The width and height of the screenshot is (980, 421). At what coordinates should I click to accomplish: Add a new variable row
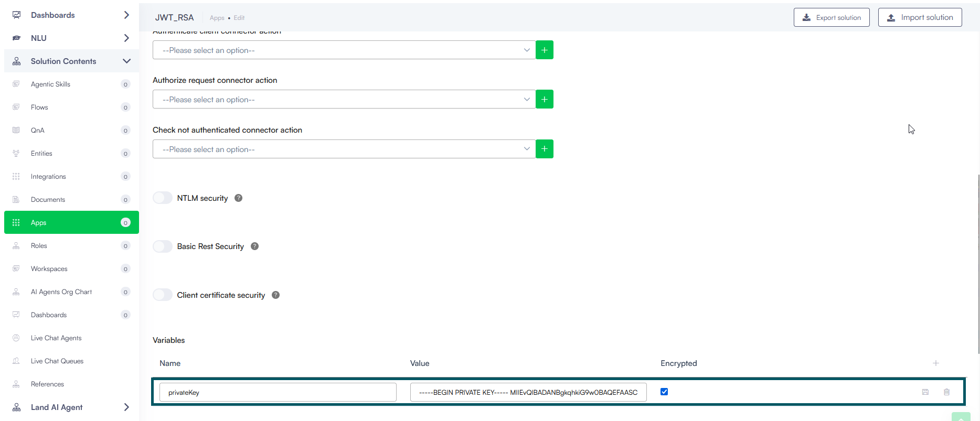point(935,363)
